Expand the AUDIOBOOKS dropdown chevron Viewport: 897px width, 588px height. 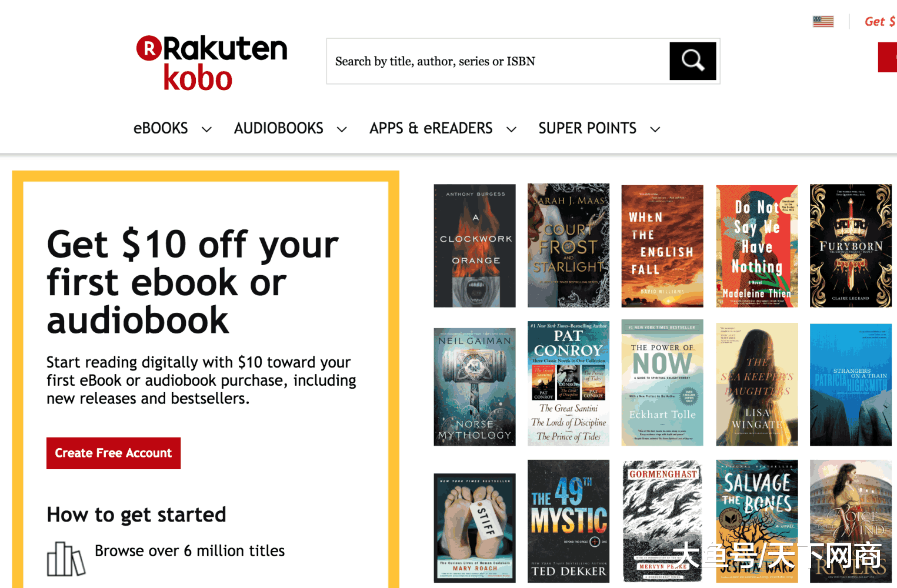click(342, 129)
